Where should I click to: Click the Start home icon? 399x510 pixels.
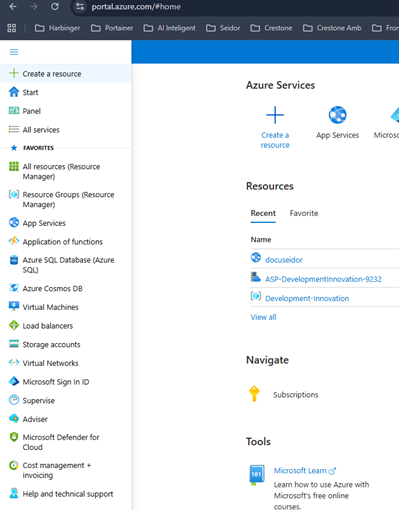[x=14, y=92]
